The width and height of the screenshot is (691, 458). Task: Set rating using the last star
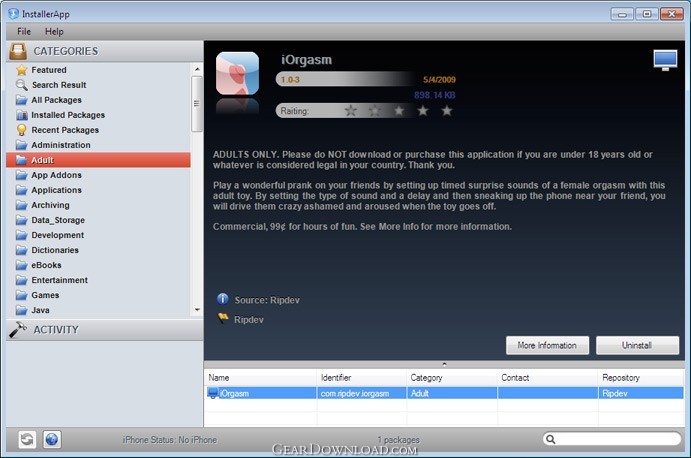[x=447, y=110]
